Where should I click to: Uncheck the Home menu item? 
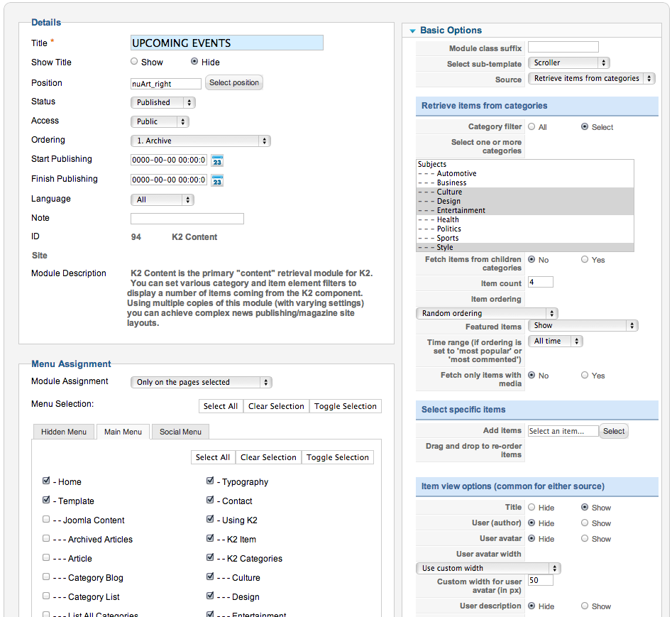pos(46,481)
